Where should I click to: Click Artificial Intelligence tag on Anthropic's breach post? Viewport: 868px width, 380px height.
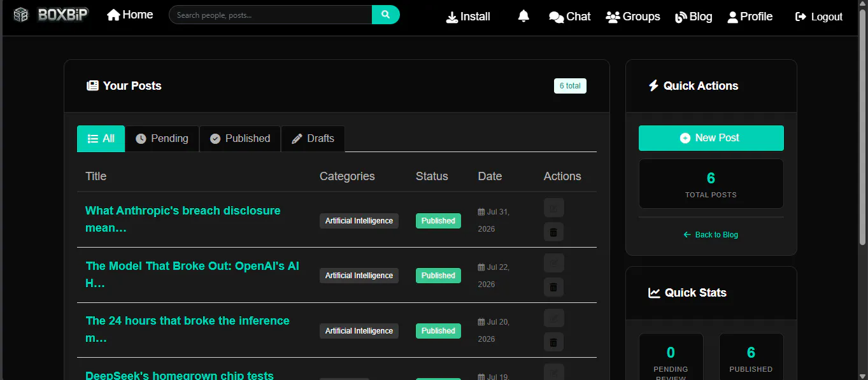(x=359, y=221)
